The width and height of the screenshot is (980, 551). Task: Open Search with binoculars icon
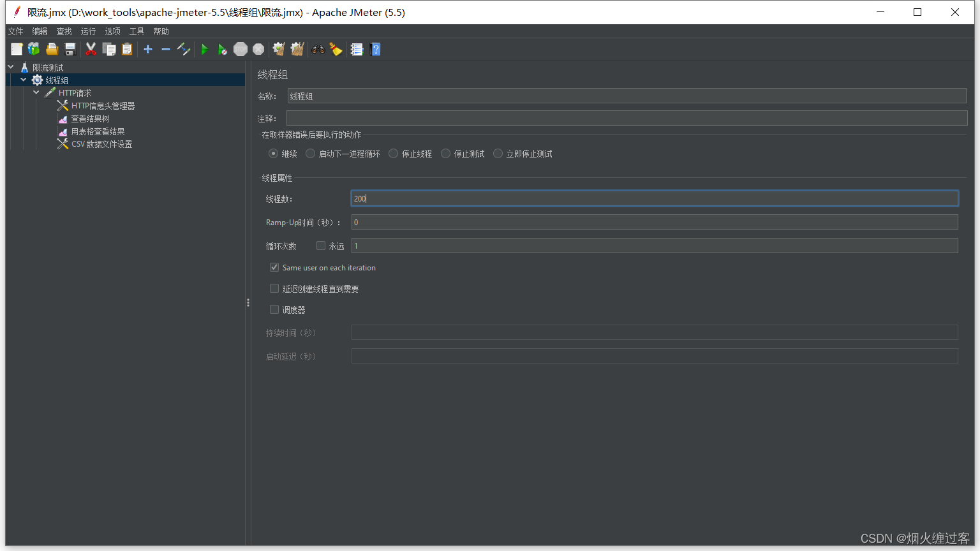(x=318, y=49)
